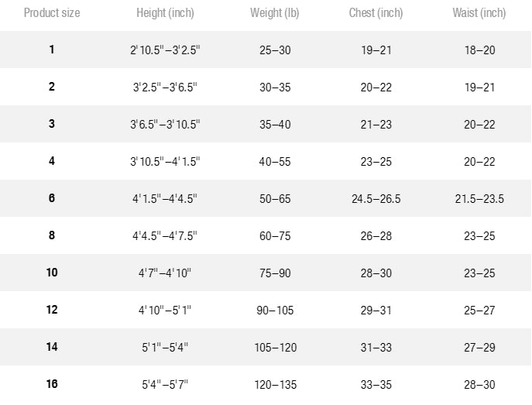Select product size 6 row label

(52, 198)
